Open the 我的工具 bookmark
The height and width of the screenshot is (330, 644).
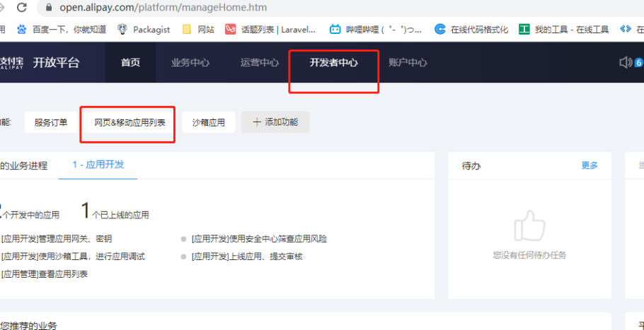coord(564,30)
